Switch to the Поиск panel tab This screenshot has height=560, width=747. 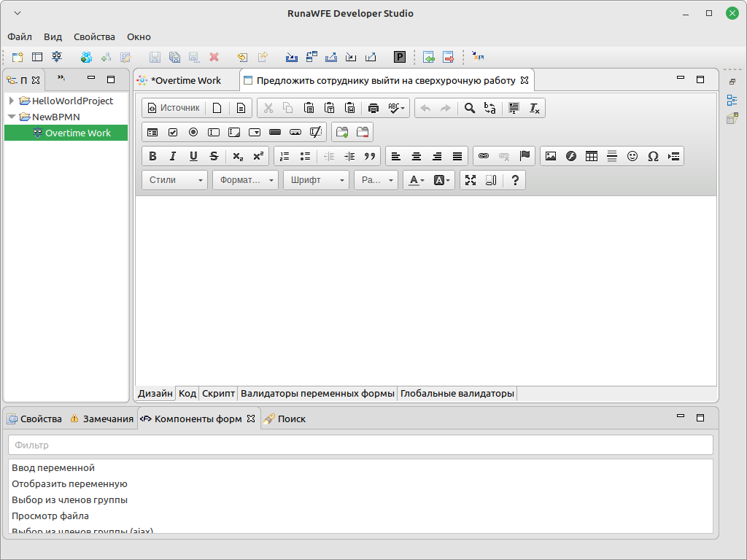pyautogui.click(x=285, y=419)
